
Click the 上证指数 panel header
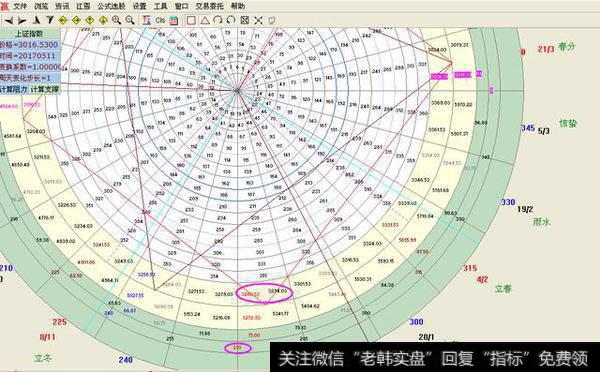point(30,33)
